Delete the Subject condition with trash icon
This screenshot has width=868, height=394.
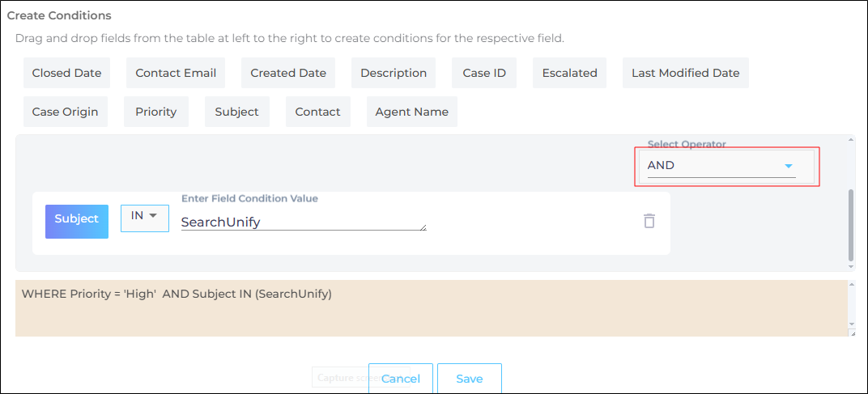[649, 221]
